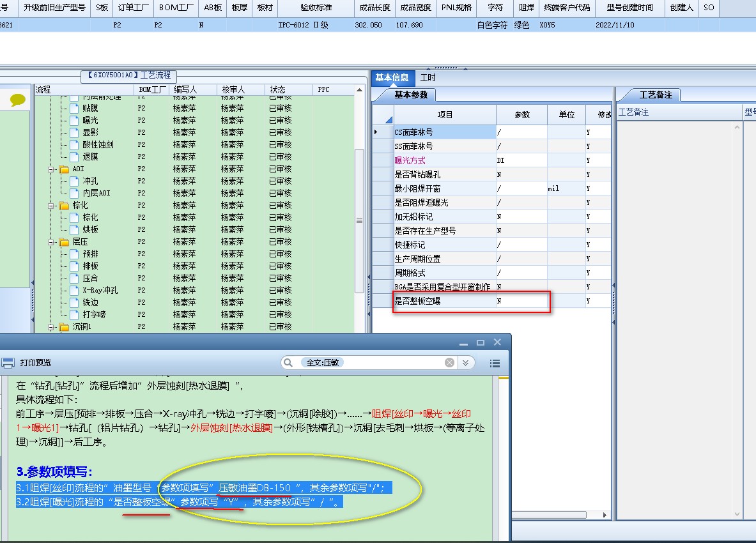Click the parameter grid horizontal scroll right arrow
756x543 pixels.
tap(605, 515)
